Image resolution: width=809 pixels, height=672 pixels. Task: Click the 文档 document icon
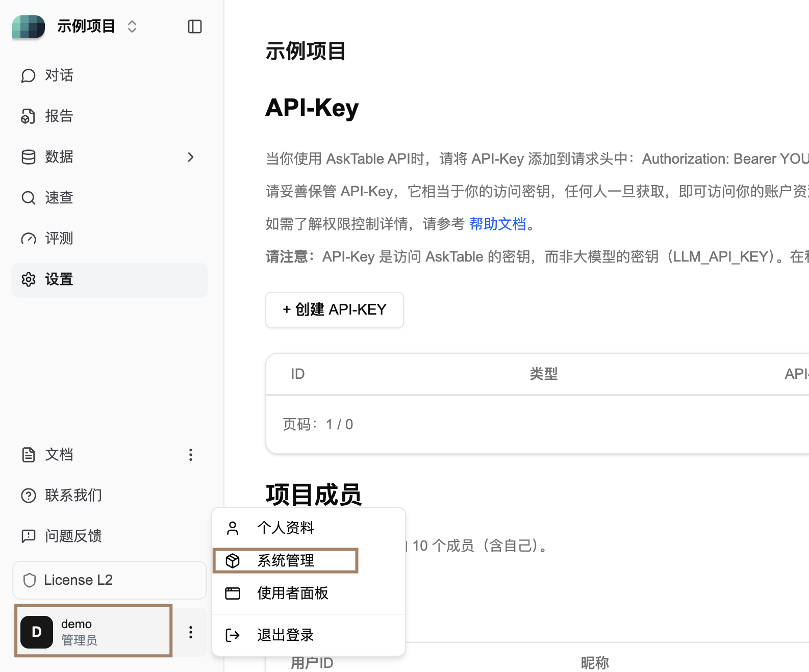click(28, 455)
